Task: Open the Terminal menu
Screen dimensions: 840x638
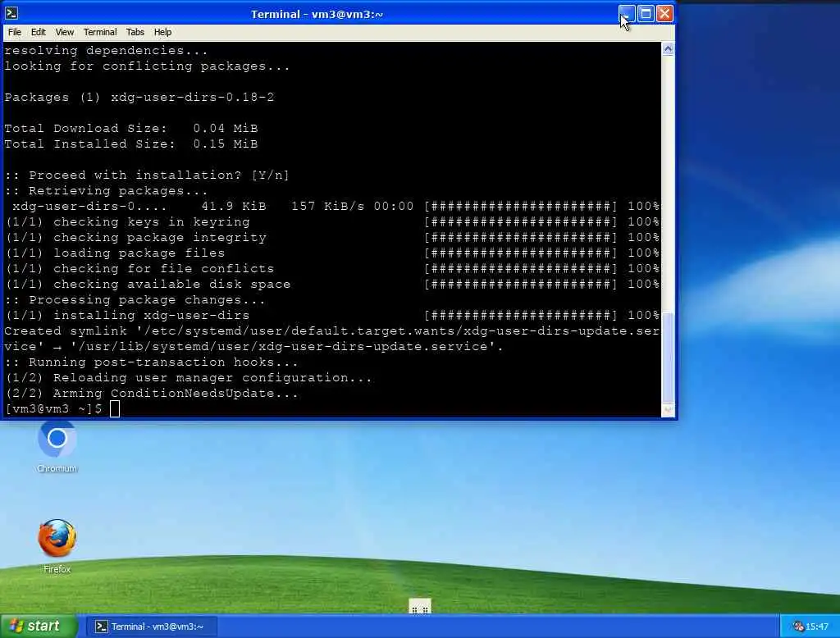Action: [99, 32]
